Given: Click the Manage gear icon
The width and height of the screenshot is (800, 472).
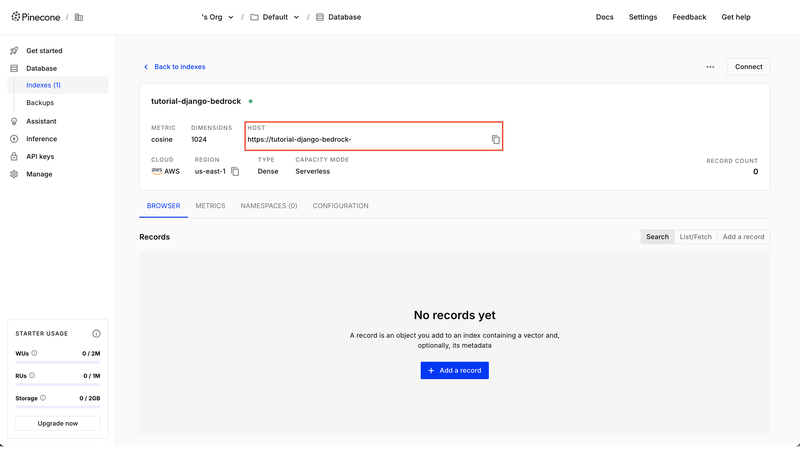Looking at the screenshot, I should 14,174.
